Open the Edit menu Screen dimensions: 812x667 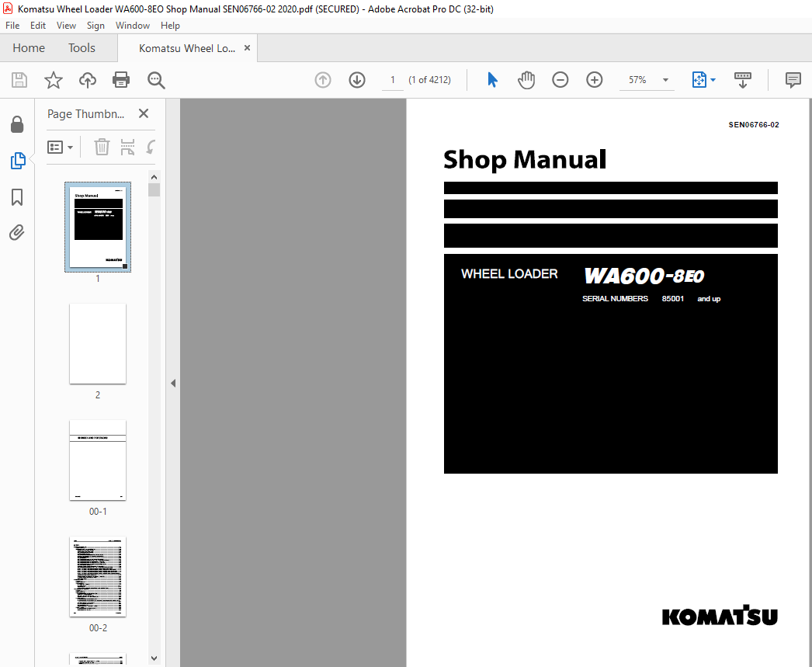(x=38, y=26)
